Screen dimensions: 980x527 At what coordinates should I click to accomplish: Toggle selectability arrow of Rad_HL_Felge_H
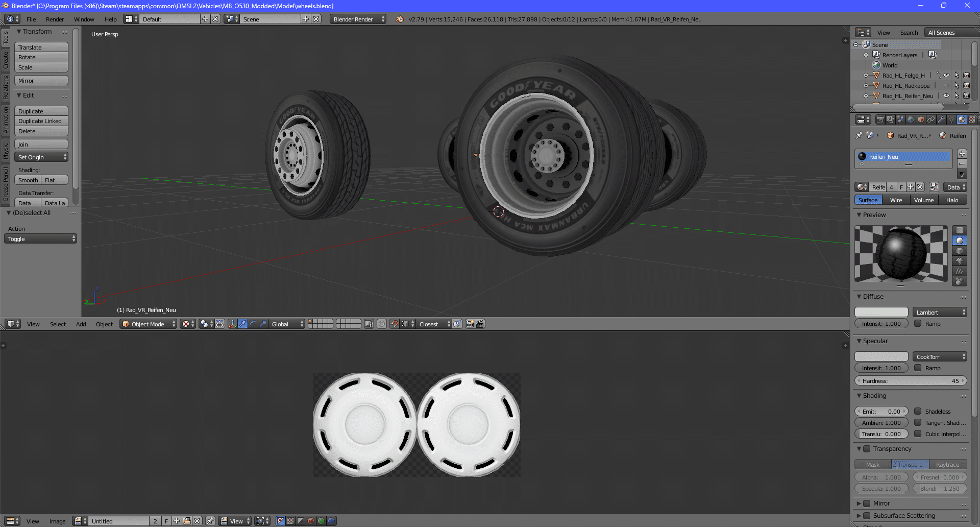957,76
